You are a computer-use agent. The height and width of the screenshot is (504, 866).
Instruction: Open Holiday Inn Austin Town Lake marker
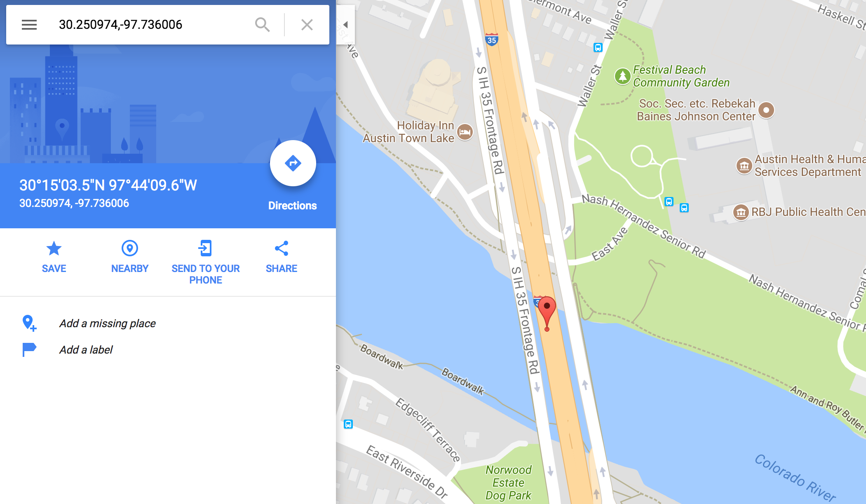(465, 132)
